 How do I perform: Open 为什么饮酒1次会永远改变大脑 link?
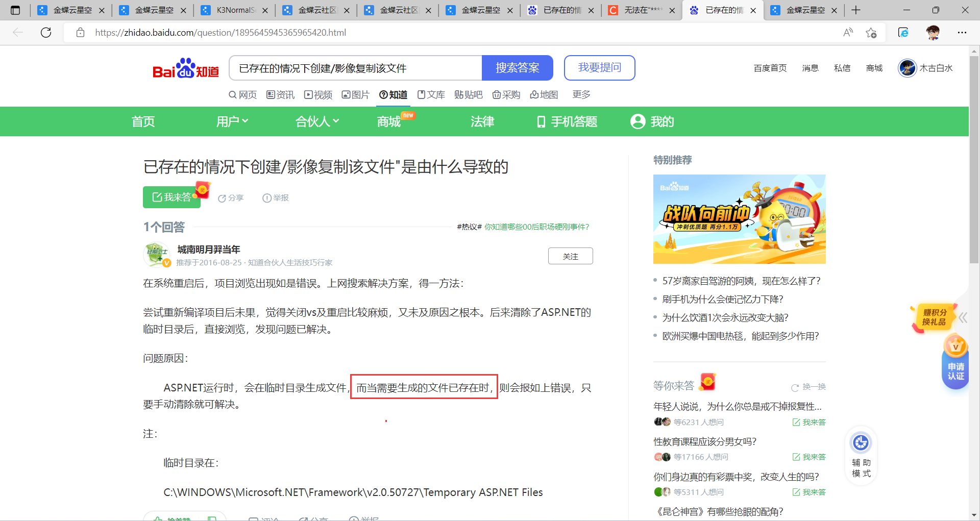click(725, 318)
